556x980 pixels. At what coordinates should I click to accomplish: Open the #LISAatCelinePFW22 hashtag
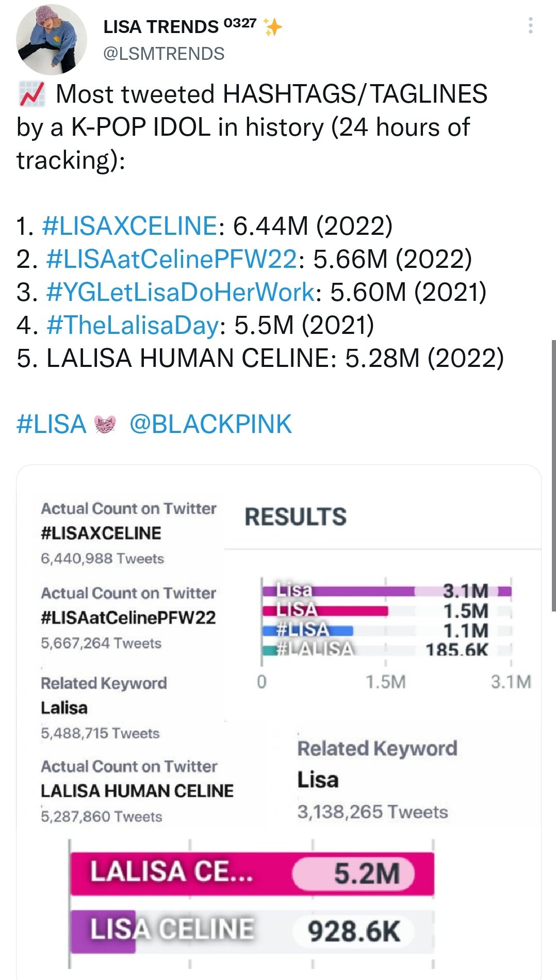pos(172,259)
